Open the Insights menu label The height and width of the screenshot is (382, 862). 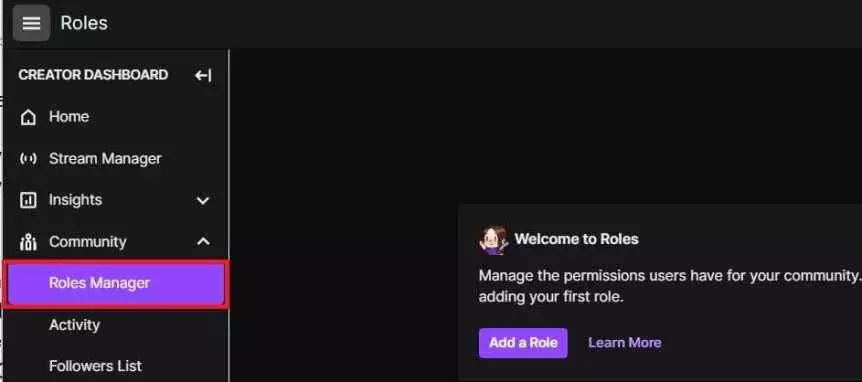(x=75, y=200)
